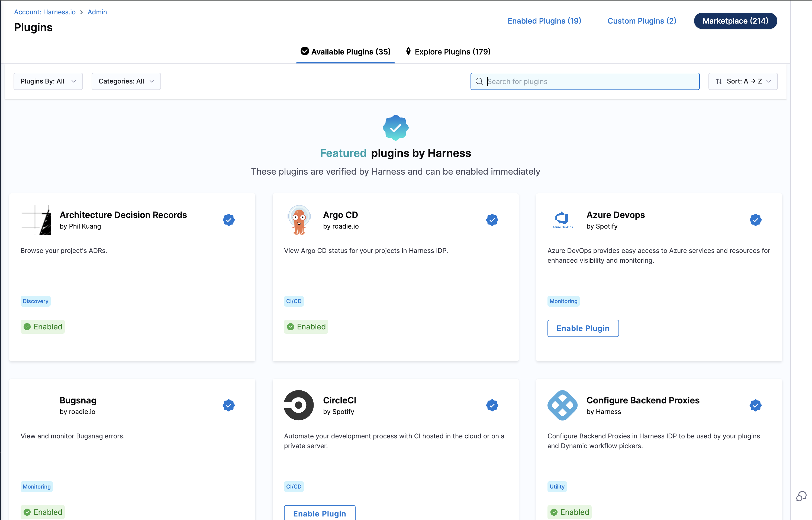812x520 pixels.
Task: Go to Custom Plugins (2) tab
Action: tap(642, 21)
